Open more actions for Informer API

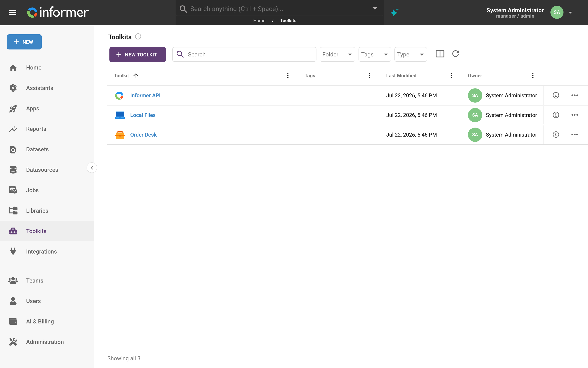(x=574, y=95)
